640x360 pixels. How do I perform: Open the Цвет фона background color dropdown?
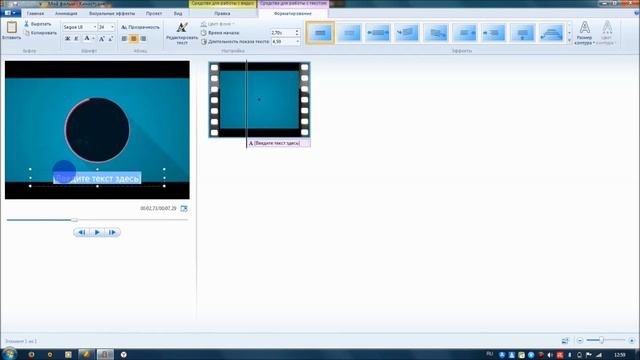coord(217,24)
